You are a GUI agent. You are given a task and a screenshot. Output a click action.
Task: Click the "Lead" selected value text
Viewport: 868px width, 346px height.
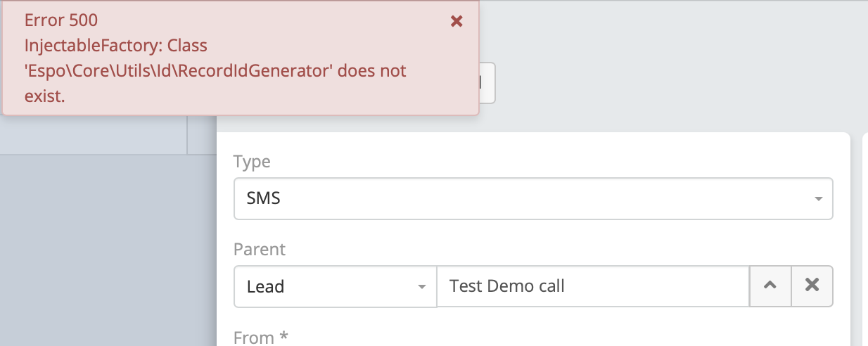265,286
